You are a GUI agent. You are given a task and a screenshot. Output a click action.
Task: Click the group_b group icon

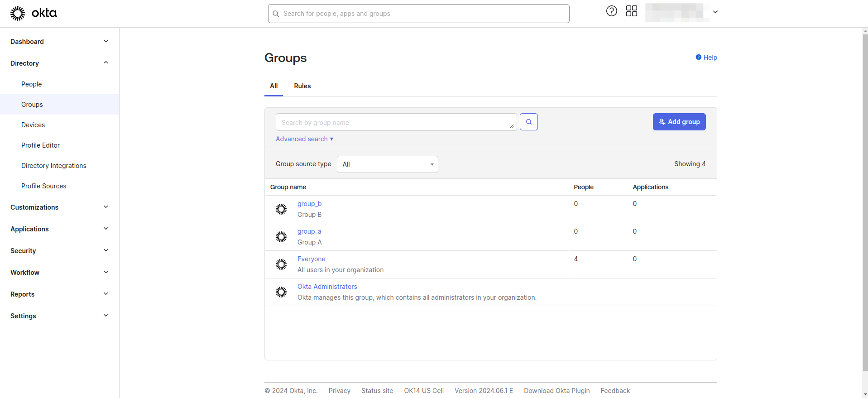(x=281, y=209)
